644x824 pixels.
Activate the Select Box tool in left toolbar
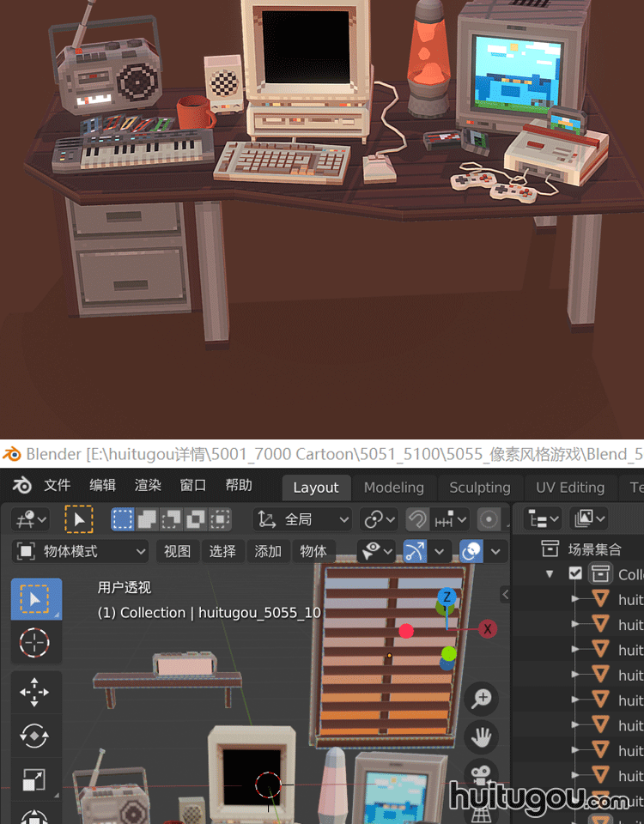pos(36,599)
